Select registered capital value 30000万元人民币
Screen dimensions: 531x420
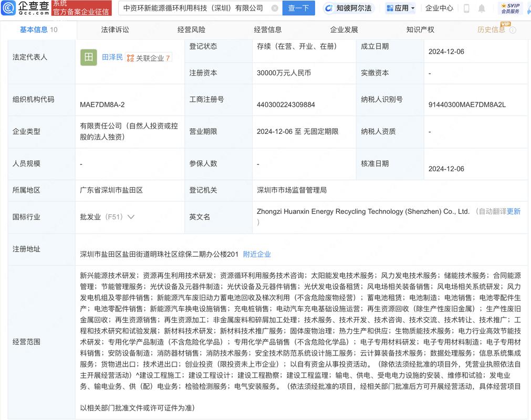click(284, 73)
